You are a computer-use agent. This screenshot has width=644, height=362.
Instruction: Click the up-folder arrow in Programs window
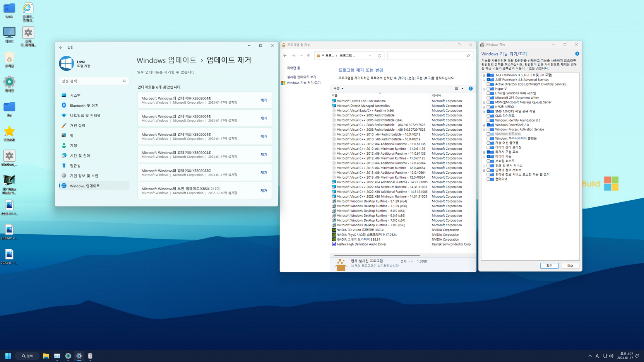pyautogui.click(x=309, y=56)
